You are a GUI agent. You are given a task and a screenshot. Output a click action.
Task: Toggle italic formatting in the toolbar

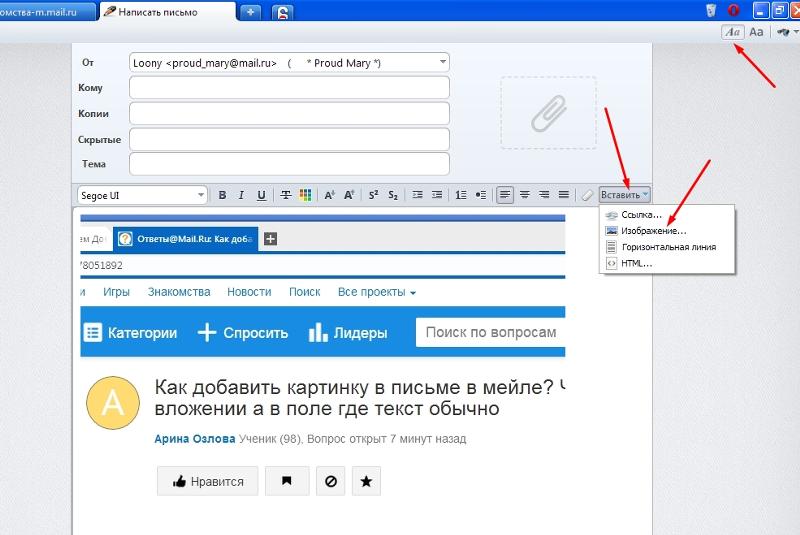point(241,195)
